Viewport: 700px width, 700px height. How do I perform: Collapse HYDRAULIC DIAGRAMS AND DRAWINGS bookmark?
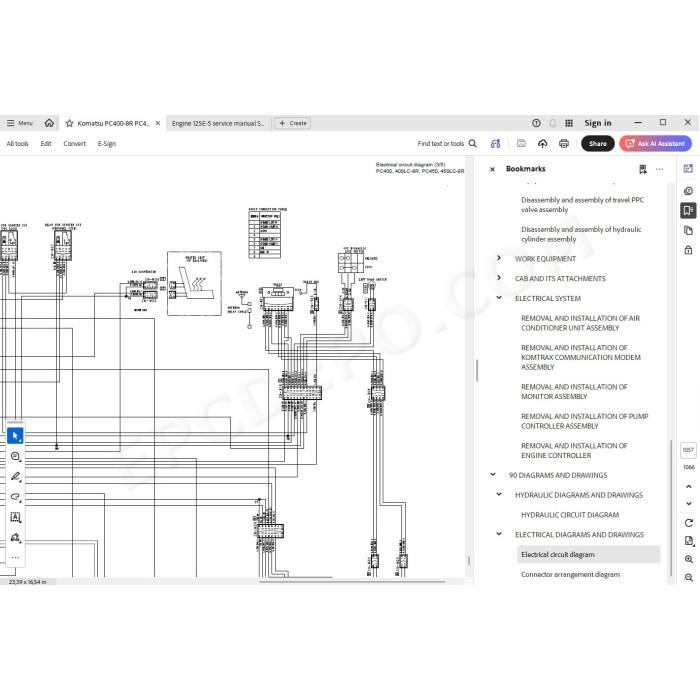[x=499, y=494]
